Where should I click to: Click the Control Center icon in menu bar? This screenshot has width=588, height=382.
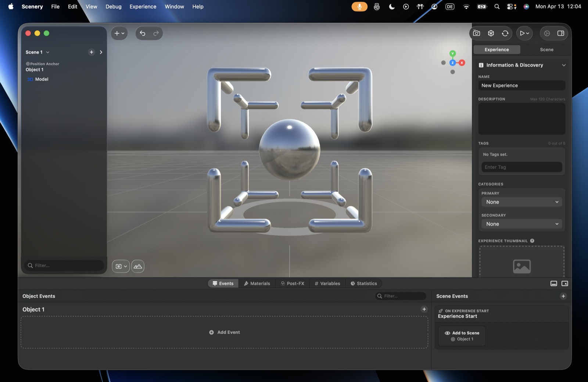tap(512, 7)
